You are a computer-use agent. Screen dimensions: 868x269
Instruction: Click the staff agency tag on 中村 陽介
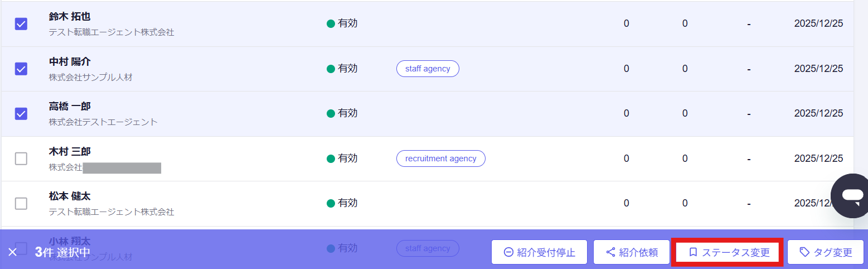(428, 69)
